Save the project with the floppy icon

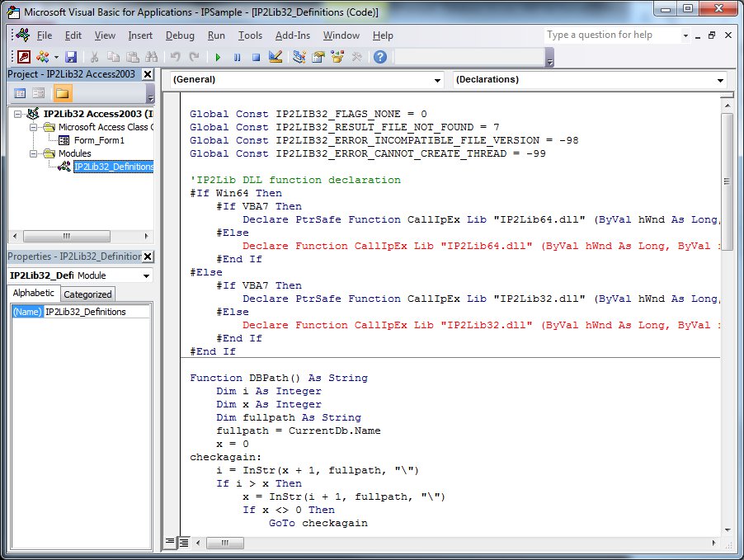[x=71, y=57]
